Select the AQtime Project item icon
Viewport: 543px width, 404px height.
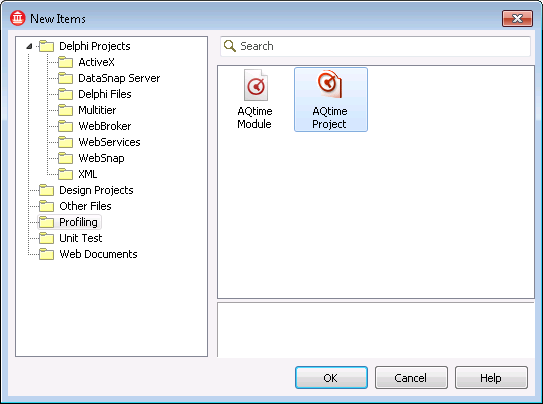click(330, 84)
